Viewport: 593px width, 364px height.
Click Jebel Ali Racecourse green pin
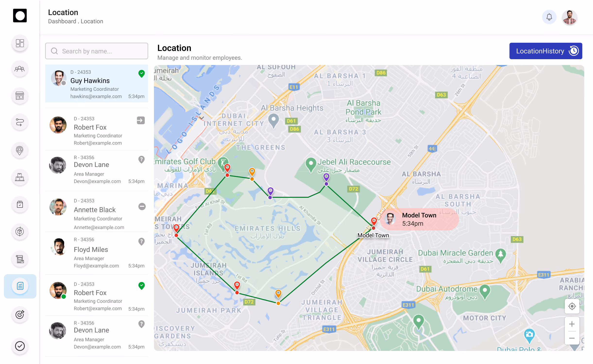pos(311,165)
